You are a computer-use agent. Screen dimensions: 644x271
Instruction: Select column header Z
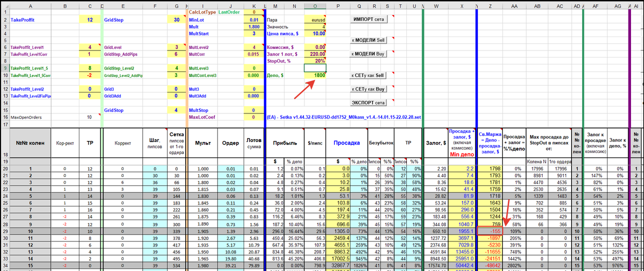pyautogui.click(x=490, y=6)
